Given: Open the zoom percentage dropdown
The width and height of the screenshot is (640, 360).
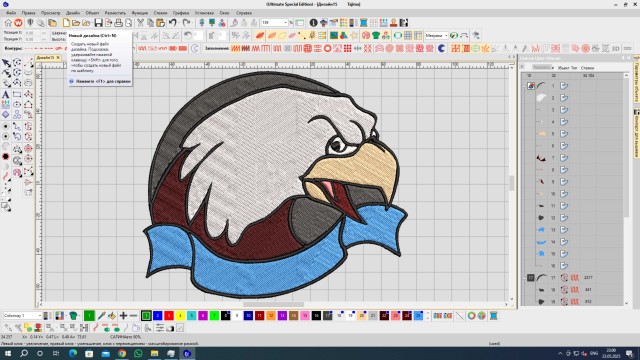Looking at the screenshot, I should pyautogui.click(x=285, y=23).
